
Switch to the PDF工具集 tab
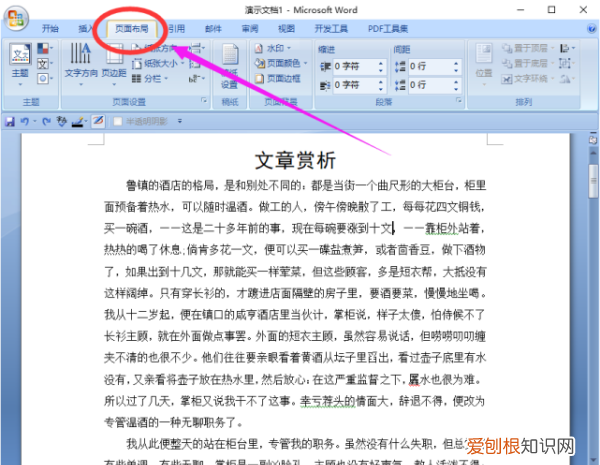[x=388, y=29]
